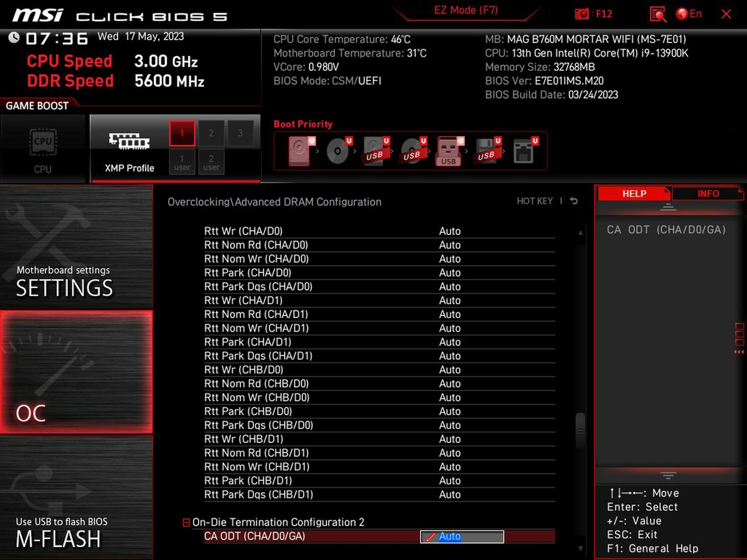Select the Rtt Nom Wr (CHA/D1) row

tap(380, 328)
